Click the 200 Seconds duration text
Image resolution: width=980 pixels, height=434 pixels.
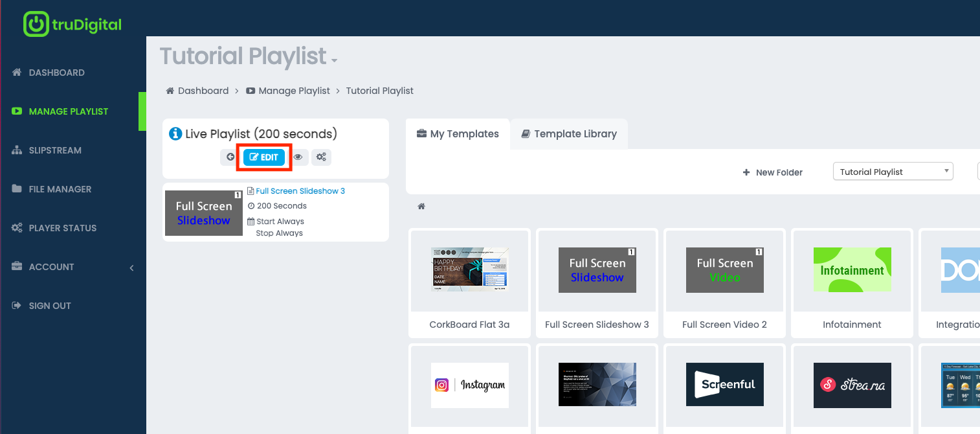click(282, 206)
